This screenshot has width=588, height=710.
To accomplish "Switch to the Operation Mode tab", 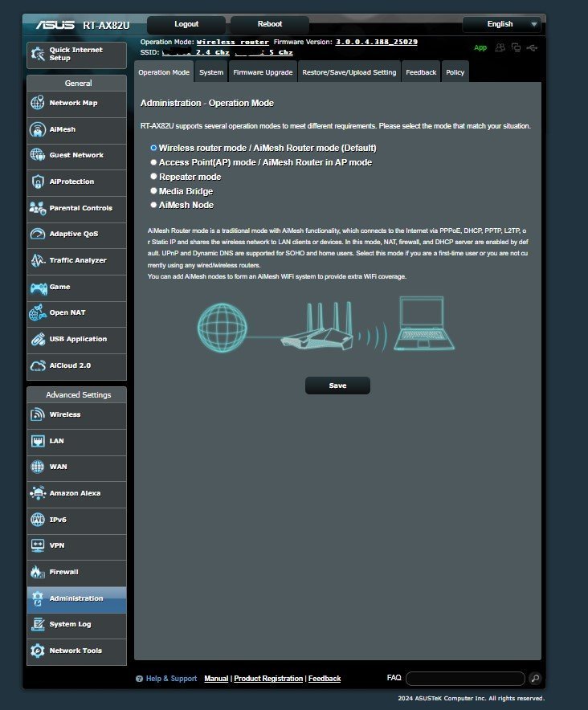I will click(164, 72).
